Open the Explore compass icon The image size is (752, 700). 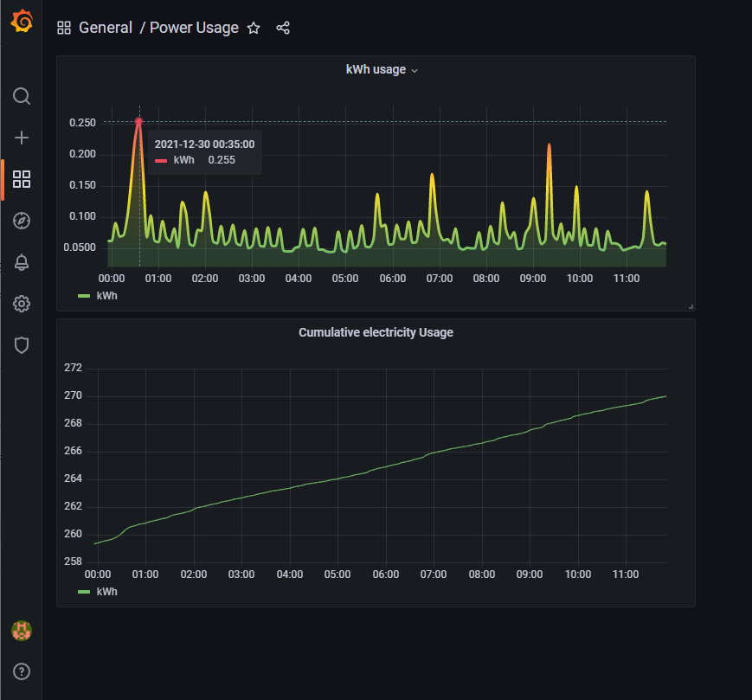[22, 221]
